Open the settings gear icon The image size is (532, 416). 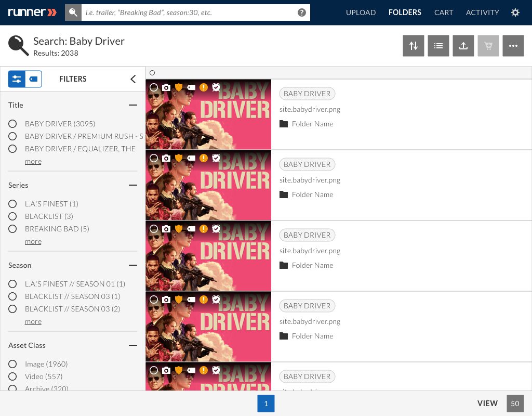515,12
